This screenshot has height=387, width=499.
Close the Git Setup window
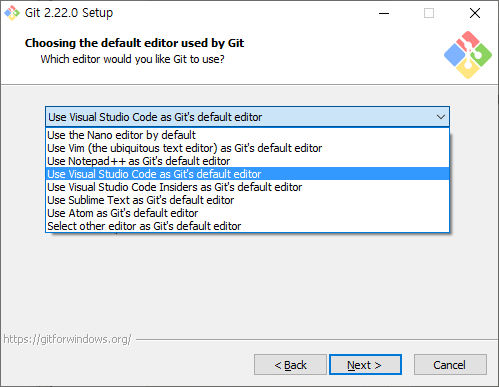(x=475, y=13)
